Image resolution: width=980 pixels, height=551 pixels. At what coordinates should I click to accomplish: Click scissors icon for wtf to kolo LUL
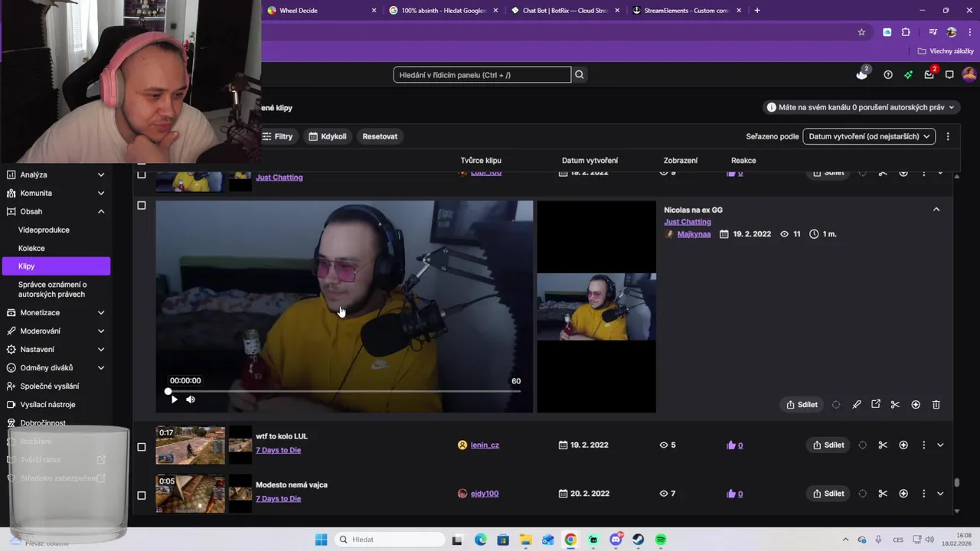click(x=883, y=445)
